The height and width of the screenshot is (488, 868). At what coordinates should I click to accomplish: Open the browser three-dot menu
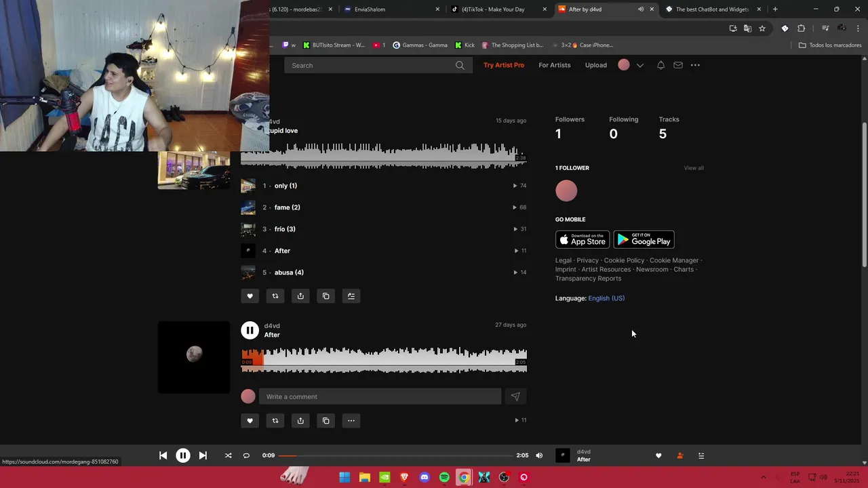click(x=859, y=28)
